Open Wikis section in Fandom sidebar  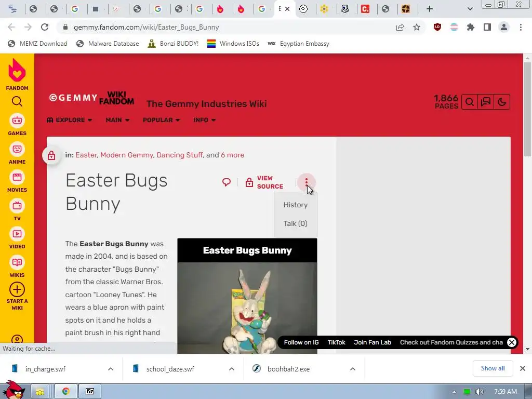17,267
